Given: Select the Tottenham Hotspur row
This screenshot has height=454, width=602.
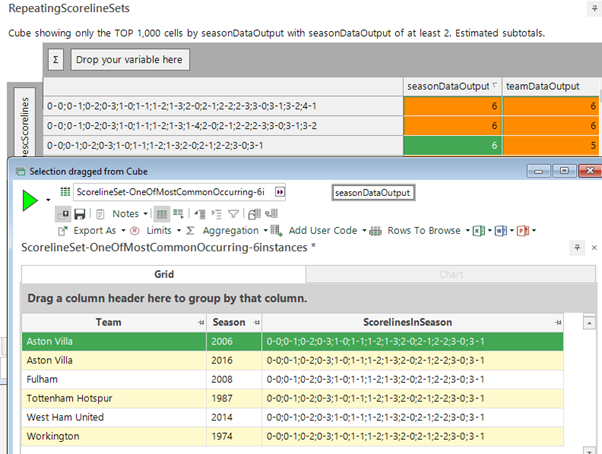Looking at the screenshot, I should pyautogui.click(x=293, y=399).
